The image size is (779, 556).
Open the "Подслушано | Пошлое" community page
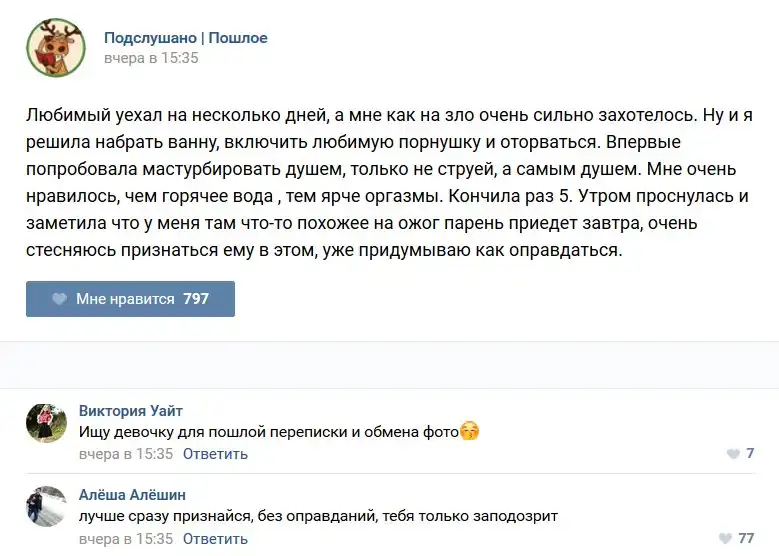[186, 38]
